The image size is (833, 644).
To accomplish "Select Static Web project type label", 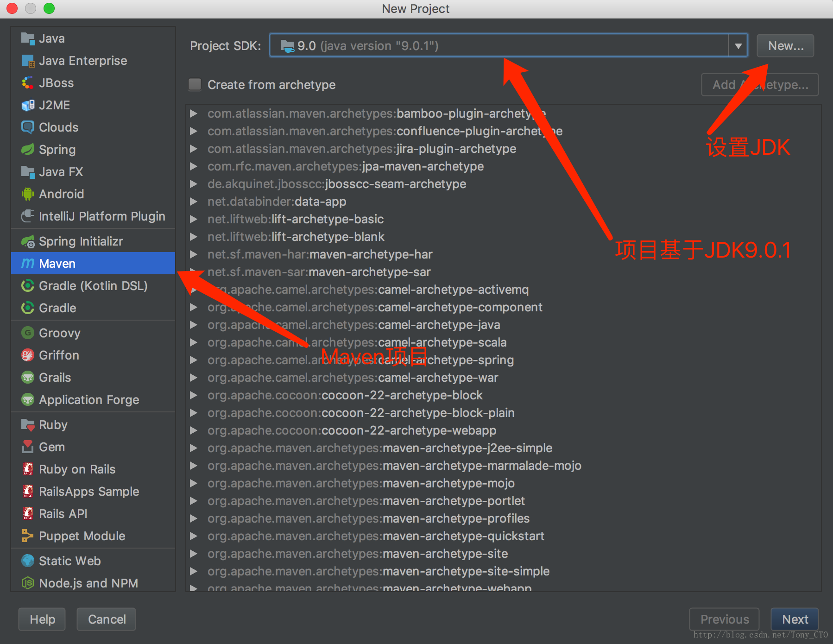I will (x=70, y=561).
